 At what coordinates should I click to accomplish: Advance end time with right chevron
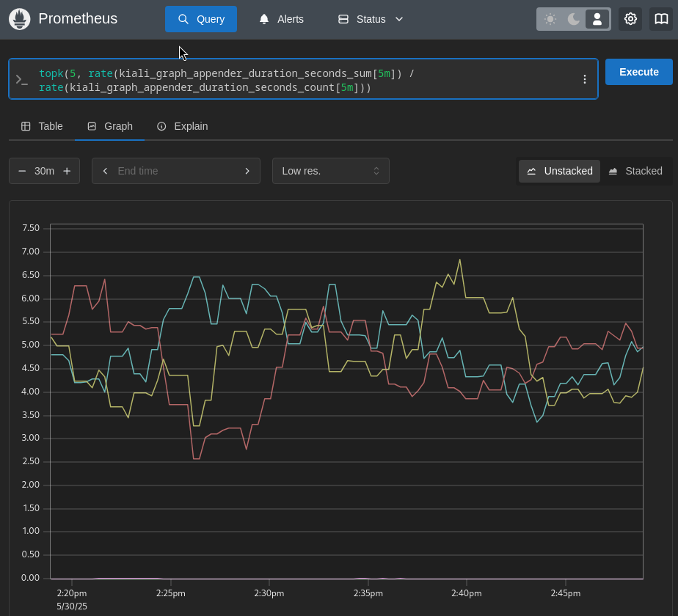(247, 171)
